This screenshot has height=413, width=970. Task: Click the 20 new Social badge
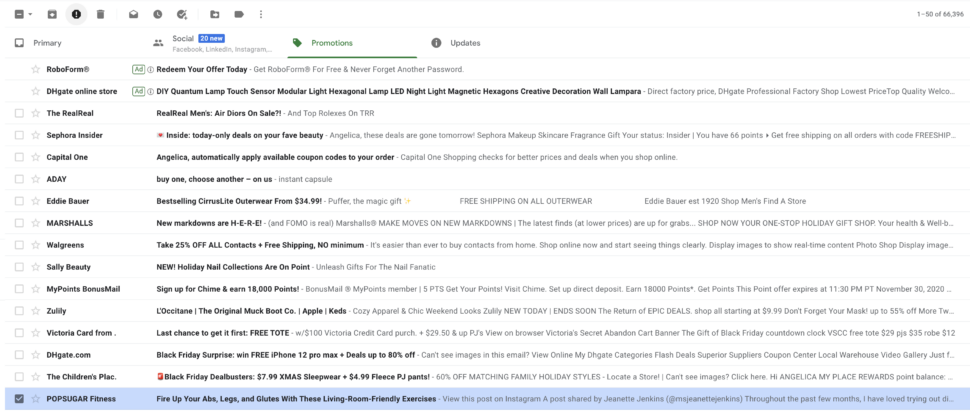pyautogui.click(x=212, y=38)
